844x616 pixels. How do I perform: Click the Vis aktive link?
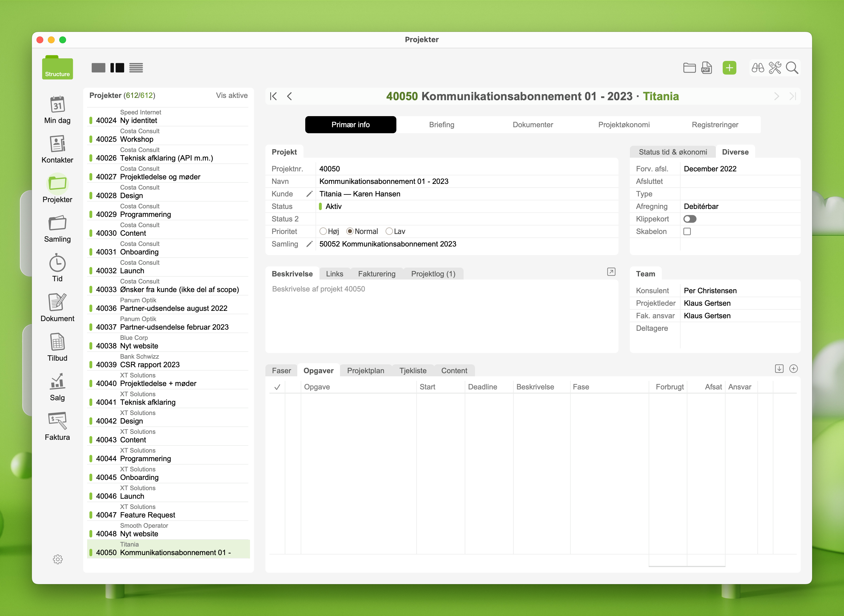point(231,95)
